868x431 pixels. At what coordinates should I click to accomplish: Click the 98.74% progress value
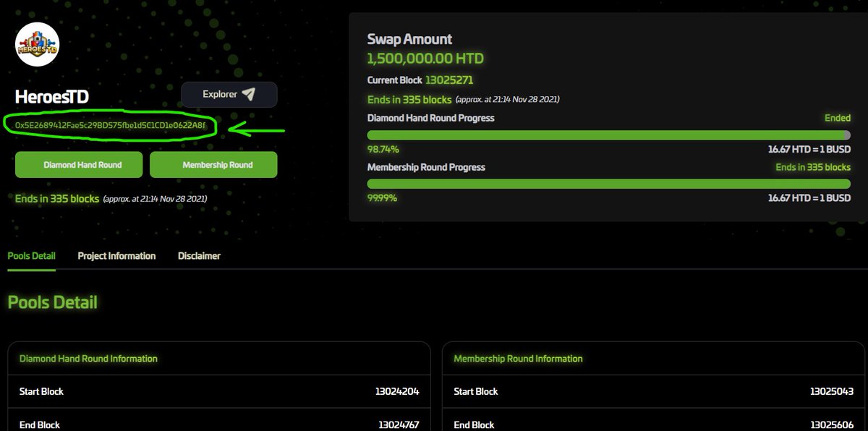(x=383, y=149)
